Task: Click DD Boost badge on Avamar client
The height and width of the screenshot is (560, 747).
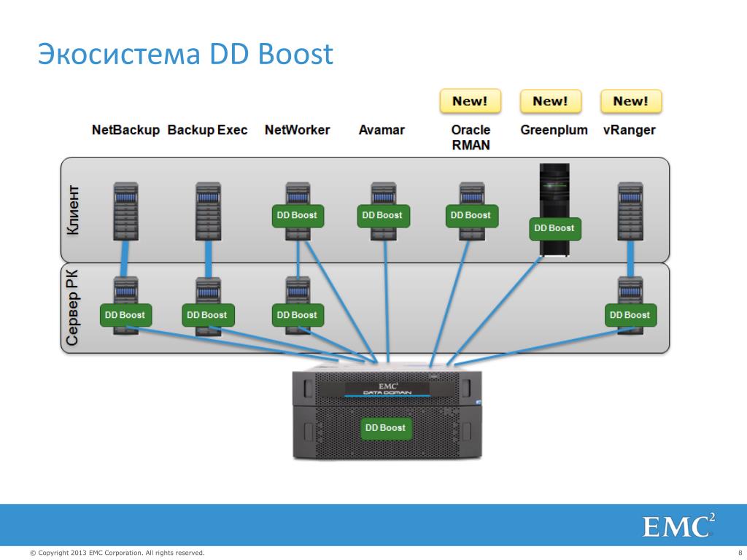Action: coord(383,215)
